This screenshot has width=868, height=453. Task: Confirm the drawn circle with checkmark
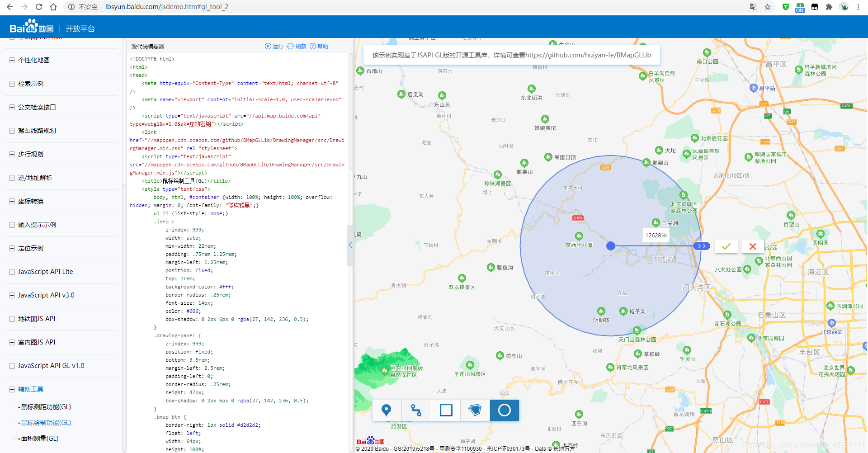pyautogui.click(x=726, y=246)
